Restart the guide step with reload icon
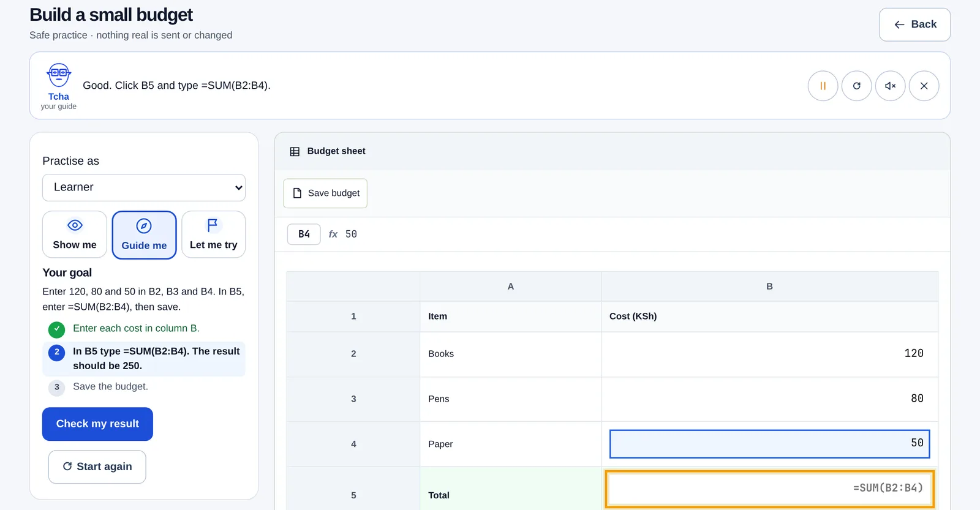The image size is (980, 510). click(x=856, y=86)
